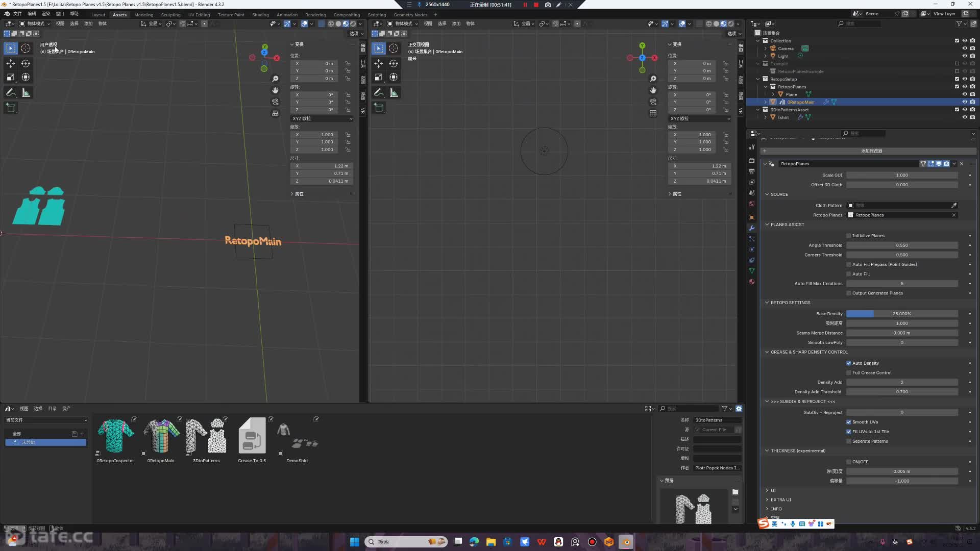
Task: Hide the tshirt object in outliner
Action: (965, 117)
